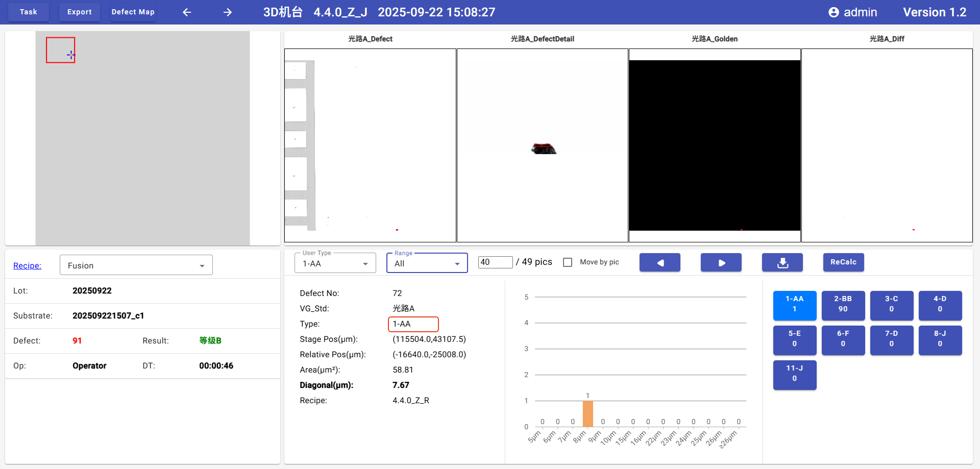Open the User Type dropdown
Image resolution: width=980 pixels, height=469 pixels.
[x=335, y=263]
